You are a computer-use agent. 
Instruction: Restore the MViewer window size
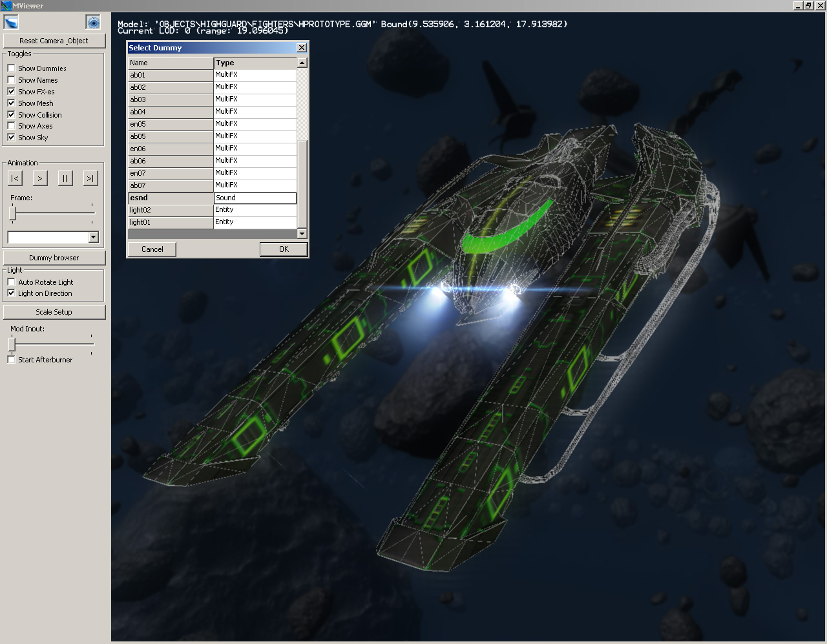point(808,5)
